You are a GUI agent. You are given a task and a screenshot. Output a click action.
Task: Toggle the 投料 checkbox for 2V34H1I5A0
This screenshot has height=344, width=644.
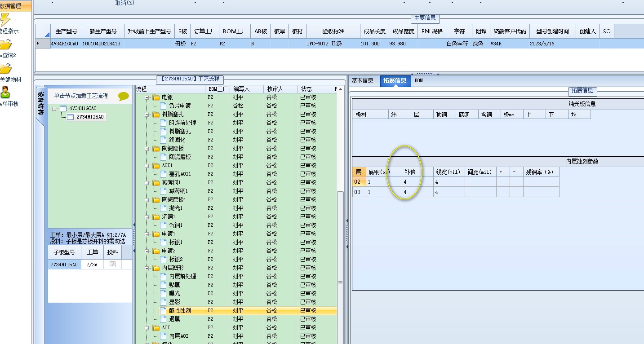pyautogui.click(x=112, y=265)
